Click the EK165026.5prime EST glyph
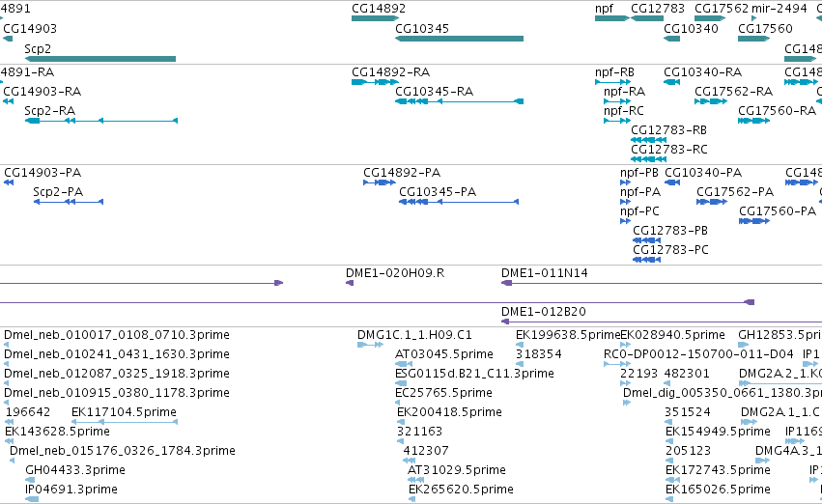Image resolution: width=822 pixels, height=504 pixels. coord(670,499)
